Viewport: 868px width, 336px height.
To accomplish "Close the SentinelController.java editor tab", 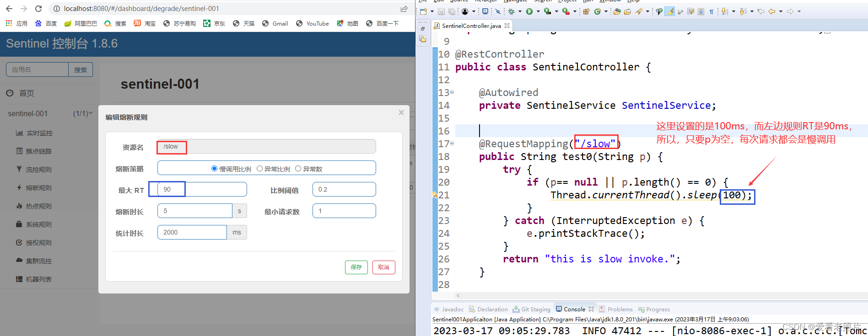I will point(507,26).
